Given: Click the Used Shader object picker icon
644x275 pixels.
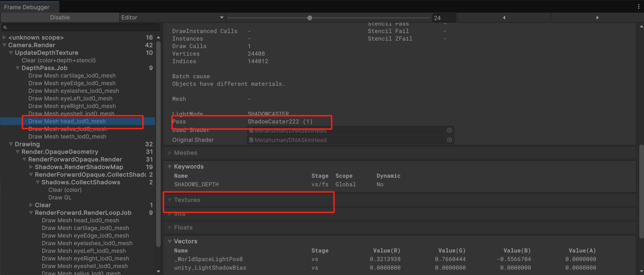Looking at the screenshot, I should coord(449,130).
